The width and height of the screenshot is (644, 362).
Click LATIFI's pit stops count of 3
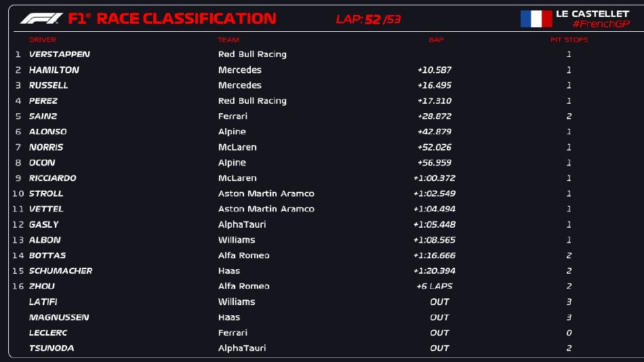(569, 302)
